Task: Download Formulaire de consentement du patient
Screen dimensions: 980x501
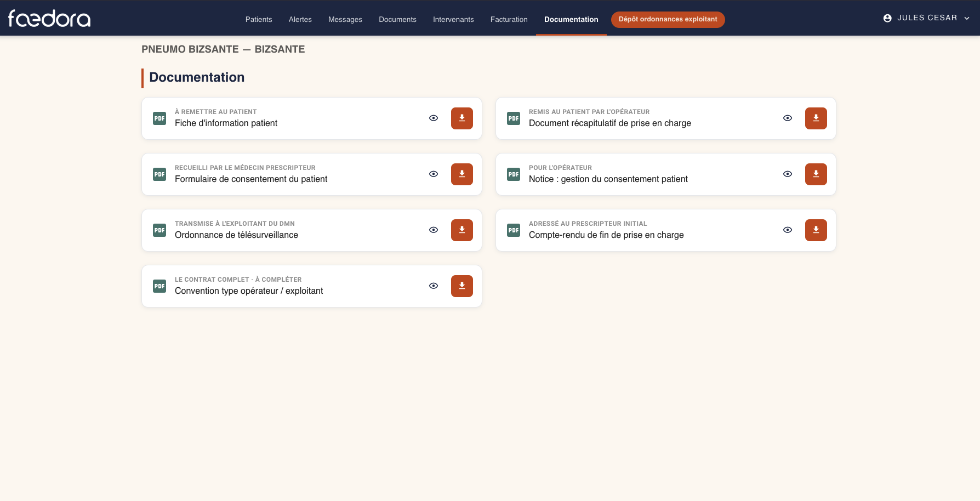Action: (462, 174)
